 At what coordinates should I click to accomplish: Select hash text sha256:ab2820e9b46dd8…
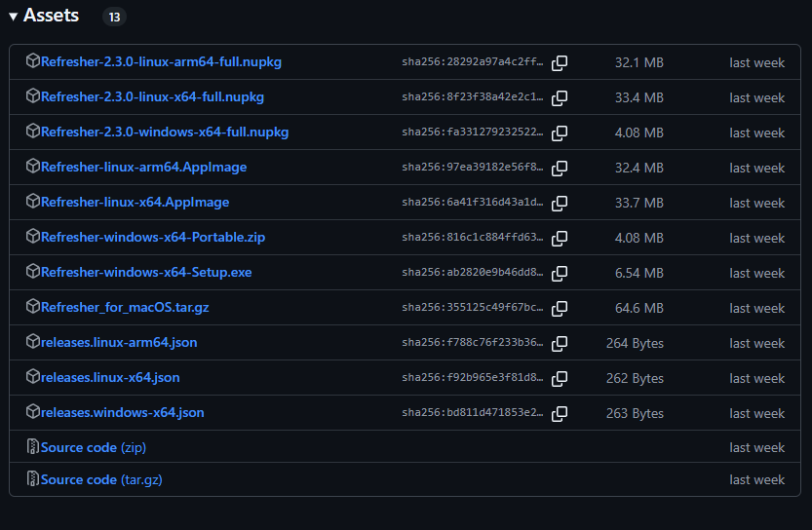click(x=472, y=272)
